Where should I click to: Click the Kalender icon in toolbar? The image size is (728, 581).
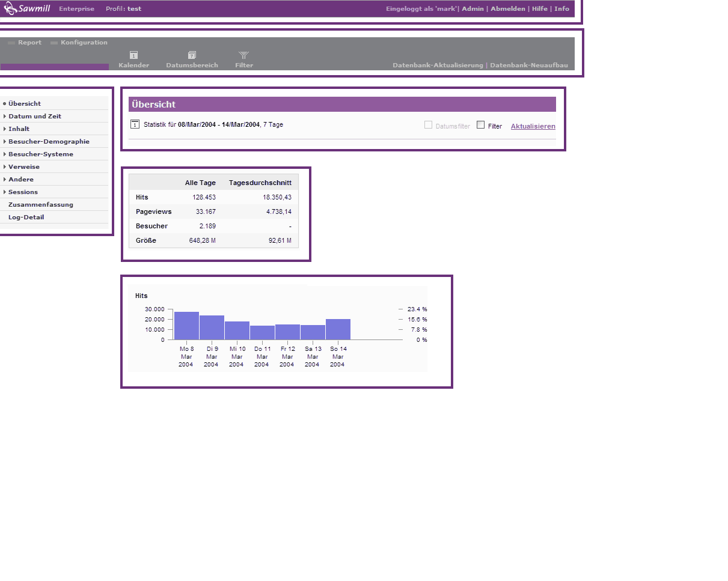pyautogui.click(x=134, y=55)
